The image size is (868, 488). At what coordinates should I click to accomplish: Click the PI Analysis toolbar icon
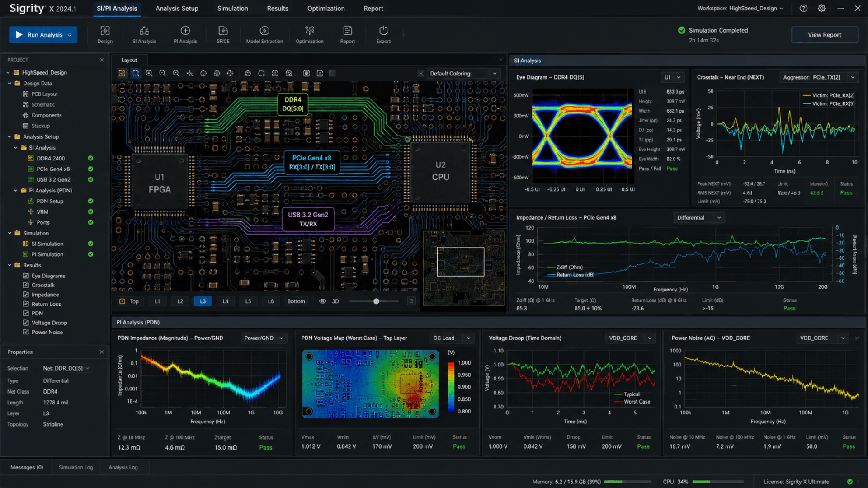pyautogui.click(x=185, y=35)
